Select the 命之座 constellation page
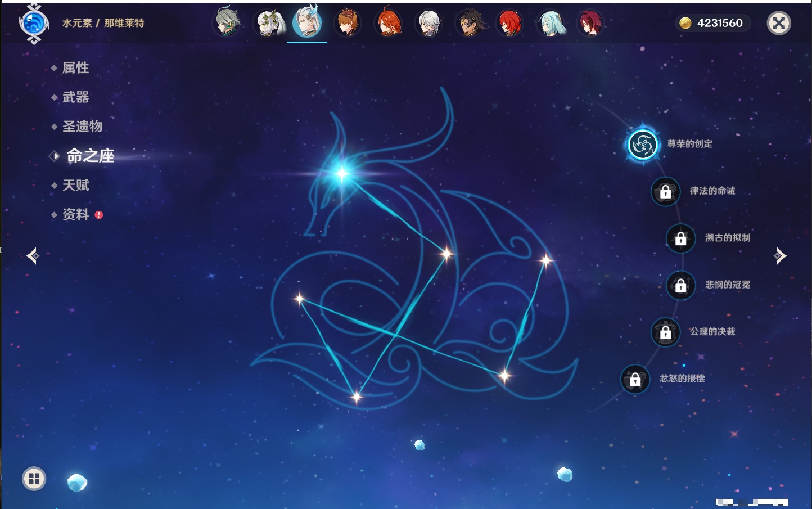The height and width of the screenshot is (509, 812). click(x=90, y=156)
